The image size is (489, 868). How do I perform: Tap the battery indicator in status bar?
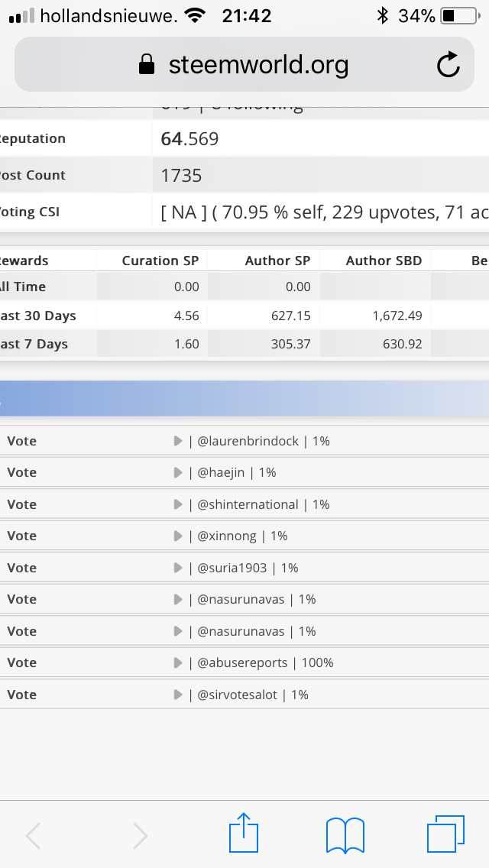460,16
